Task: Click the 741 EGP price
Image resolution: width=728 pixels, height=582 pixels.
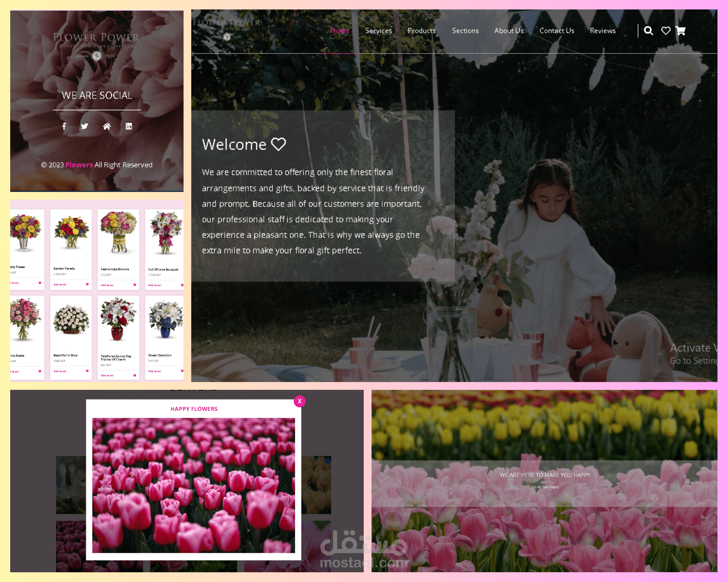Action: [153, 361]
